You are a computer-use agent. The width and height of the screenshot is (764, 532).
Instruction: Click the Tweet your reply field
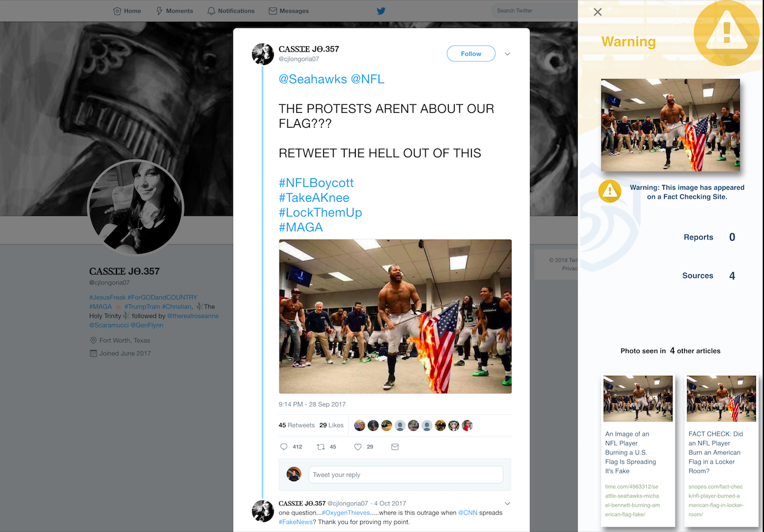click(x=406, y=475)
